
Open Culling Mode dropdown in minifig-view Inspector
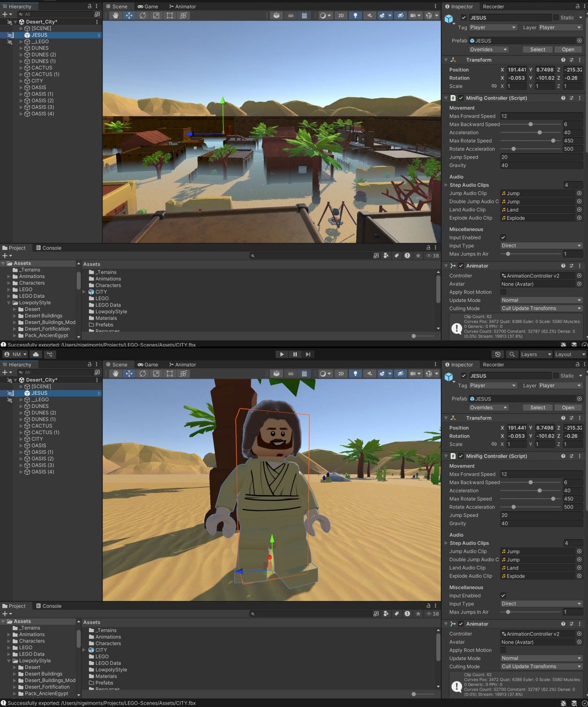pos(541,667)
